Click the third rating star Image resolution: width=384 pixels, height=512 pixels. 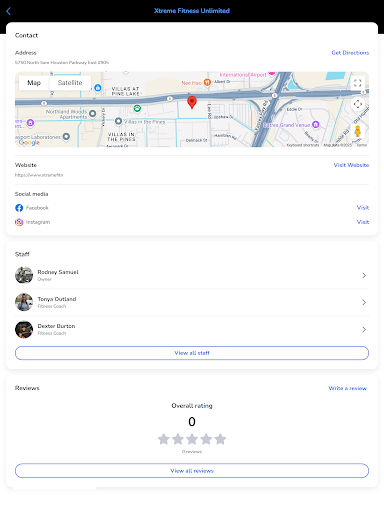(192, 439)
